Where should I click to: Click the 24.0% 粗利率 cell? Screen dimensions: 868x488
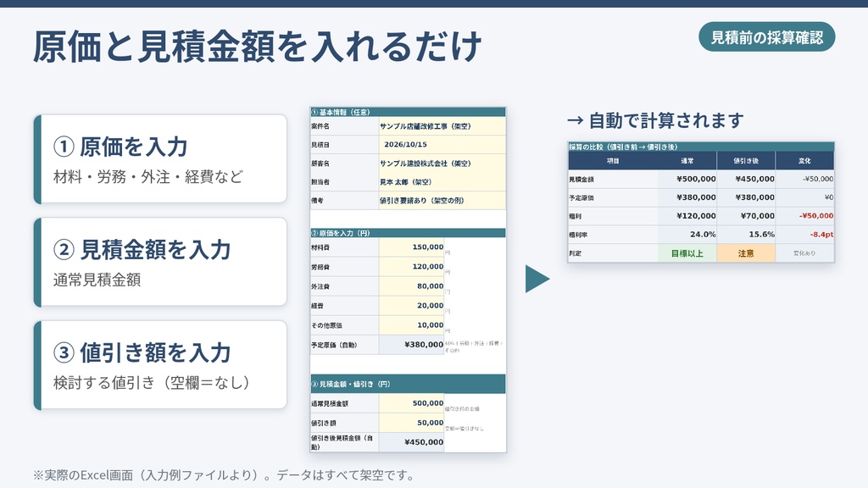687,234
